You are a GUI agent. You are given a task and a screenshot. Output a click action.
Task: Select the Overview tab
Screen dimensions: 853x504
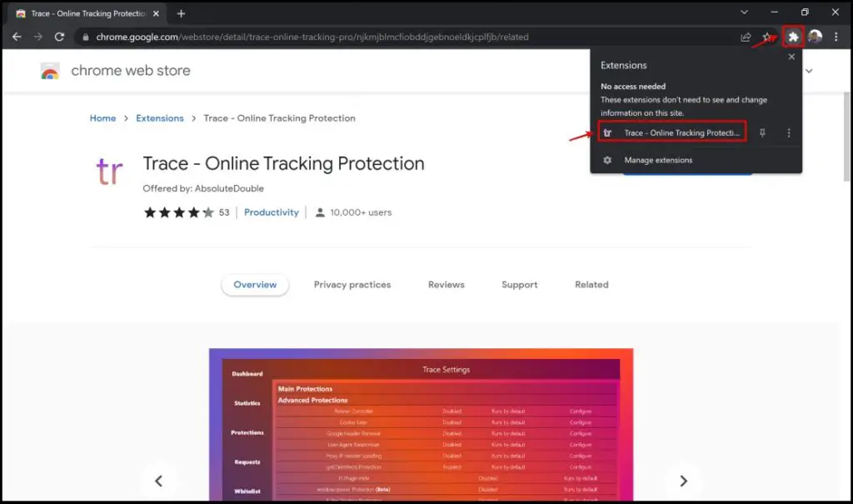point(255,285)
